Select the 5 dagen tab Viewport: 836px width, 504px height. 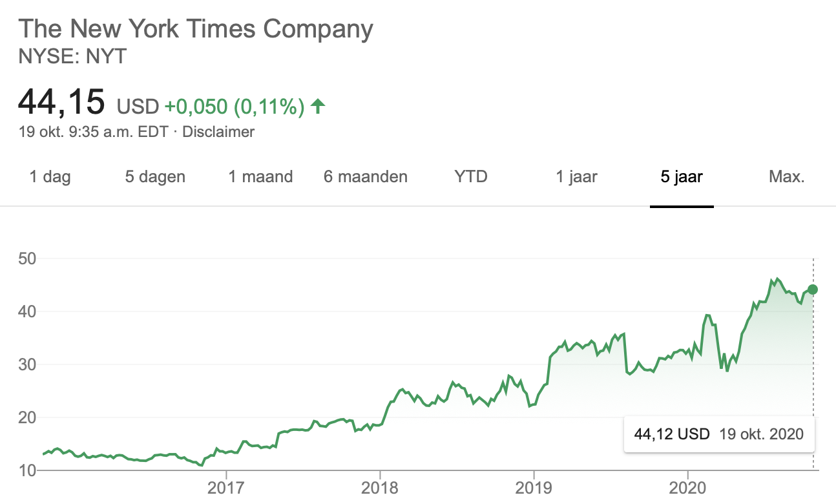click(x=155, y=176)
